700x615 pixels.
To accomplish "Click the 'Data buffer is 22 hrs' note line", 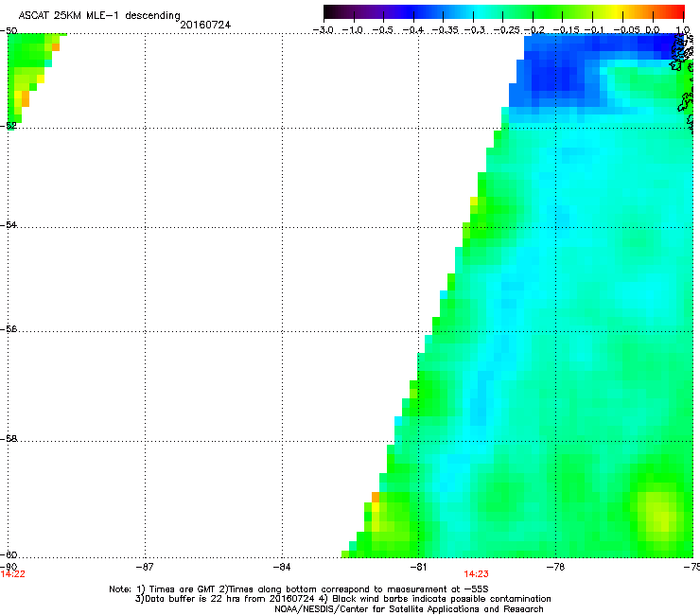I will [342, 599].
